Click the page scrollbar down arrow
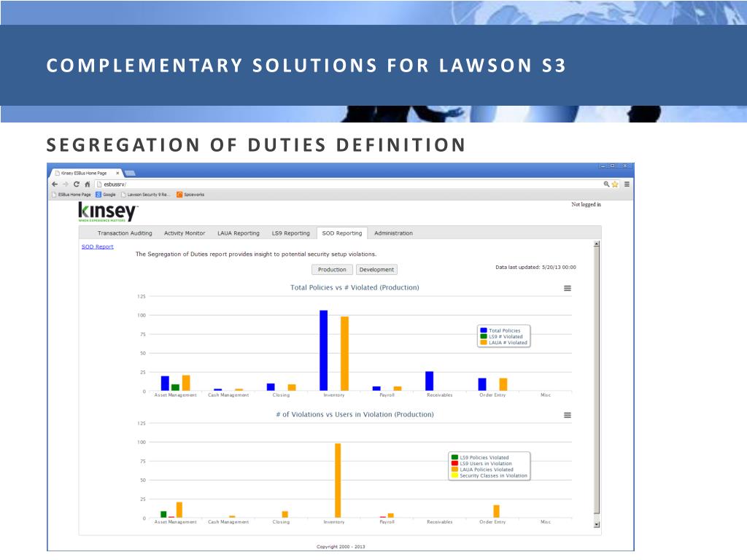This screenshot has height=560, width=747. click(597, 525)
